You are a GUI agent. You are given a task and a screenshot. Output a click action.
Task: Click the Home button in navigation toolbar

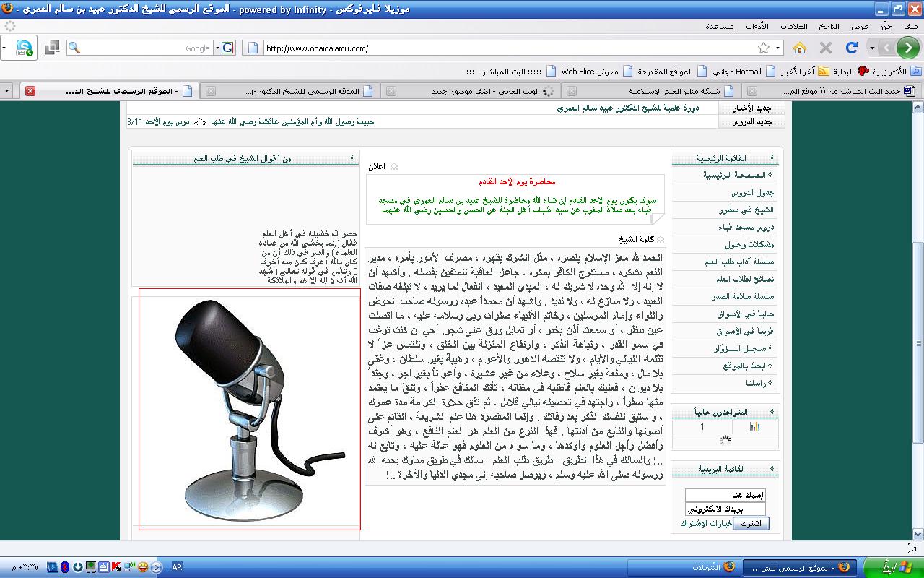[x=800, y=48]
